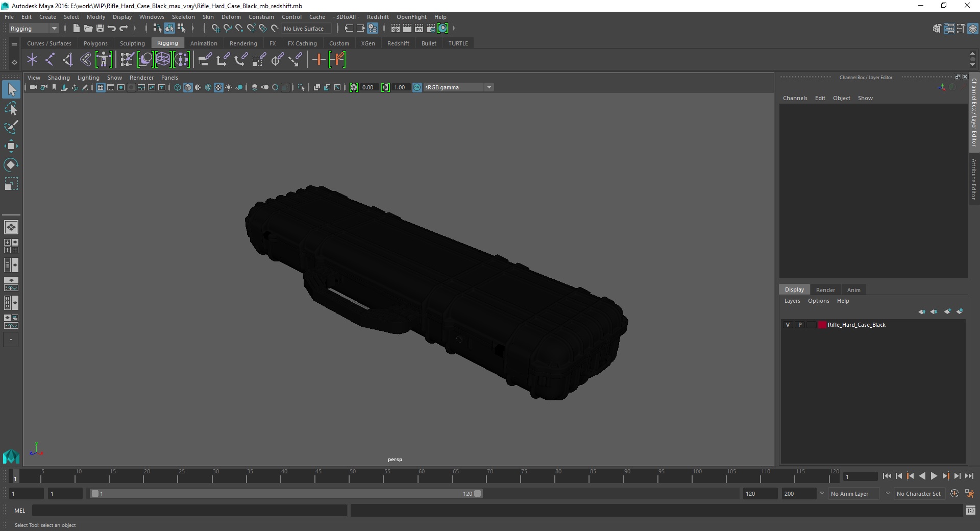Click the Auto Keyframe toggle icon
980x531 pixels.
[x=954, y=494]
